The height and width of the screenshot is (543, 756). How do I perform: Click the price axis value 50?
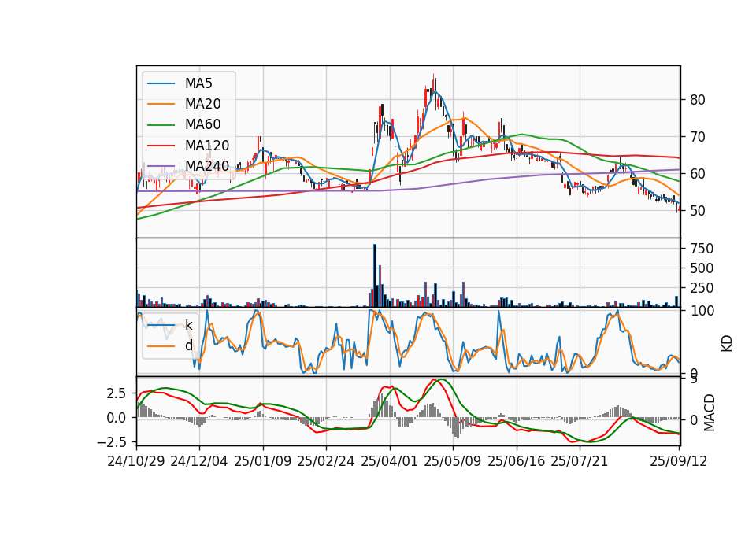click(x=698, y=211)
